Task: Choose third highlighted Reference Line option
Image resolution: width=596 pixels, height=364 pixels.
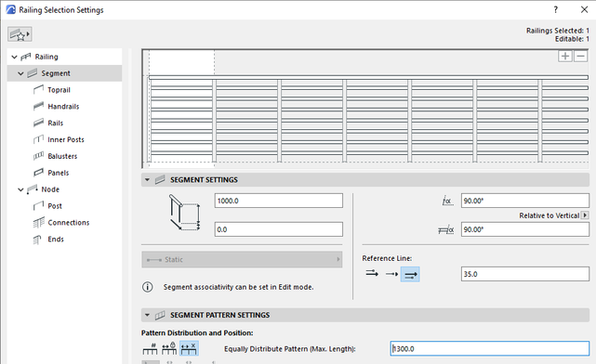Action: (411, 274)
